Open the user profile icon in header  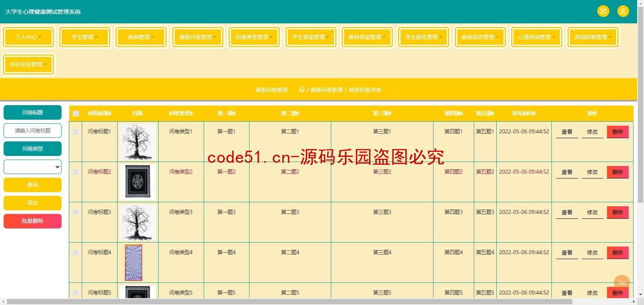click(623, 11)
